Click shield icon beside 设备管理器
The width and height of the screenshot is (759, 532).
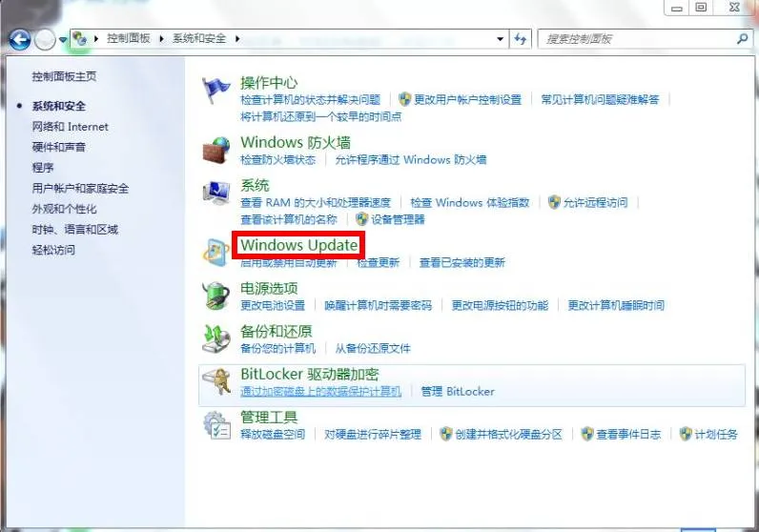tap(361, 219)
